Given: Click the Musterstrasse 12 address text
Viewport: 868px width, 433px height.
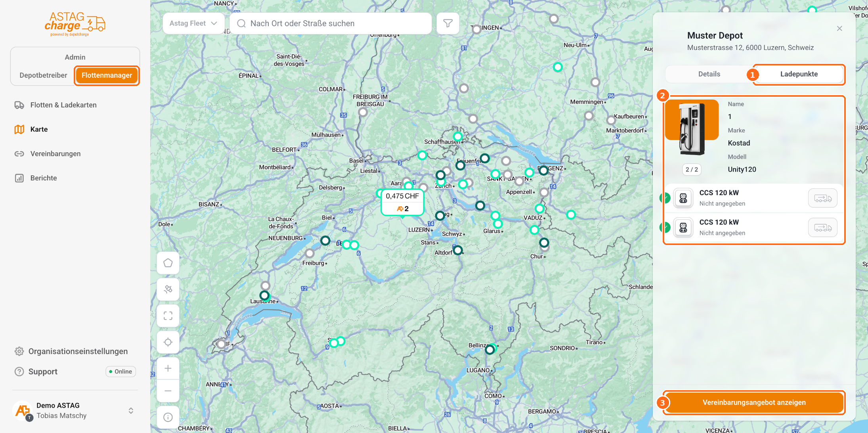Looking at the screenshot, I should pos(750,48).
